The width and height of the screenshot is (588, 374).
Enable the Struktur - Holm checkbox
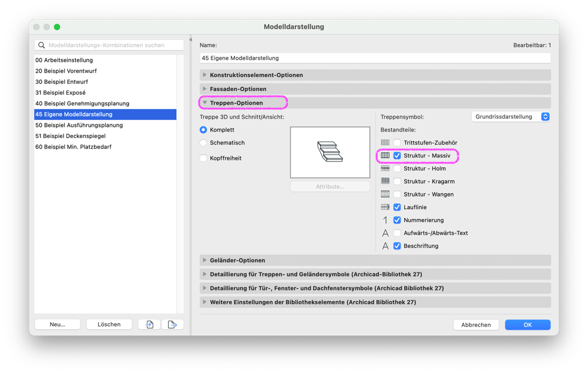[x=397, y=169]
